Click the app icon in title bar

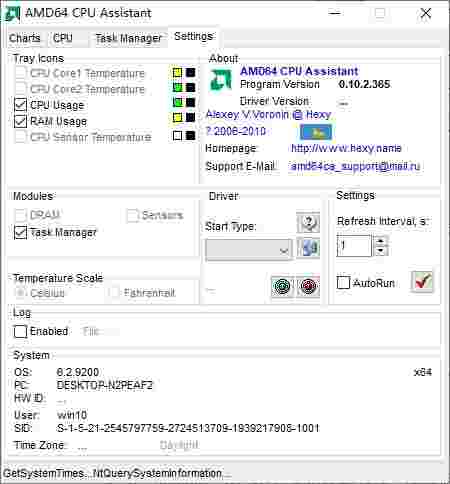[x=12, y=13]
